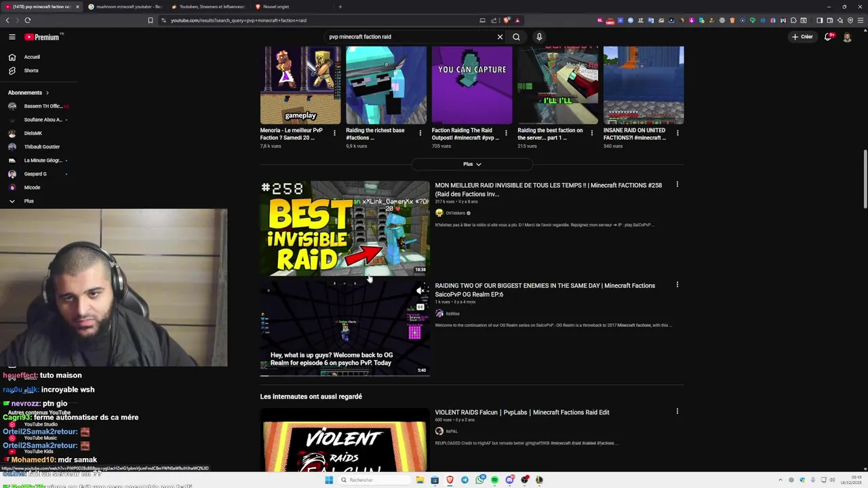Reload the page
Image resolution: width=868 pixels, height=488 pixels.
pyautogui.click(x=28, y=20)
